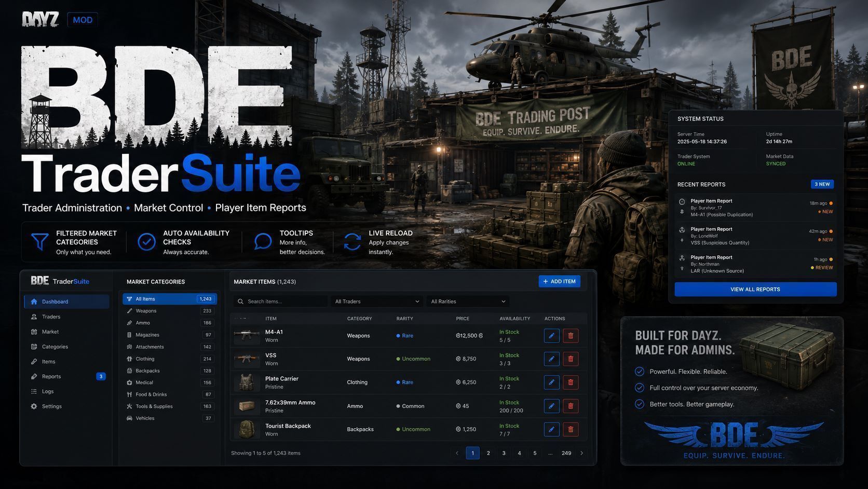Image resolution: width=868 pixels, height=489 pixels.
Task: Open Reports in the sidebar menu
Action: (66, 376)
